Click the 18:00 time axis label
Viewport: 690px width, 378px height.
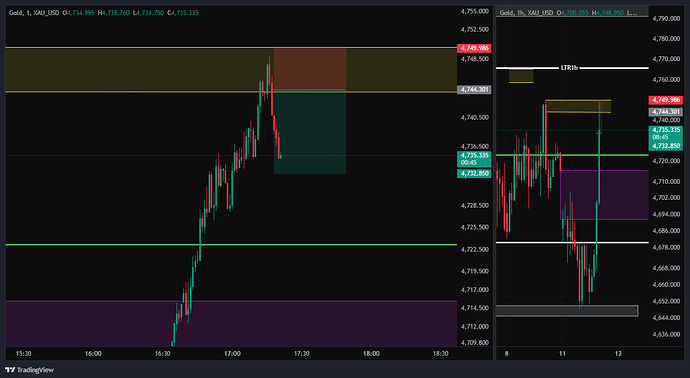tap(371, 353)
